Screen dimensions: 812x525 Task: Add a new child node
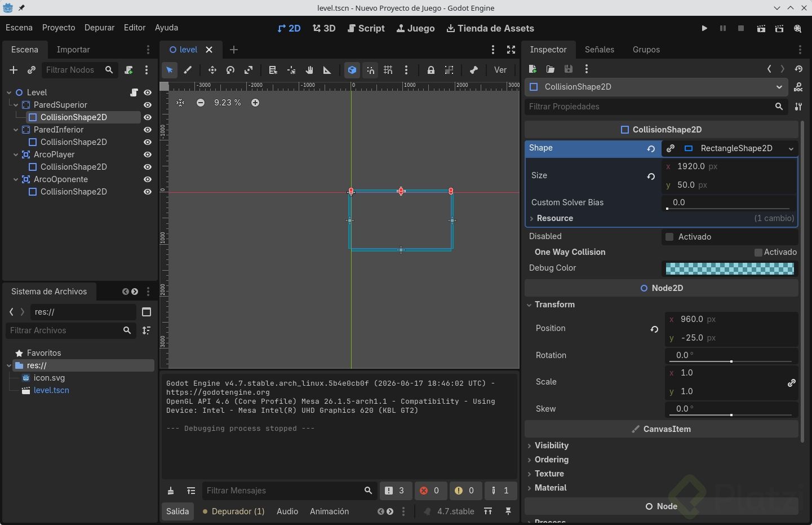[14, 70]
